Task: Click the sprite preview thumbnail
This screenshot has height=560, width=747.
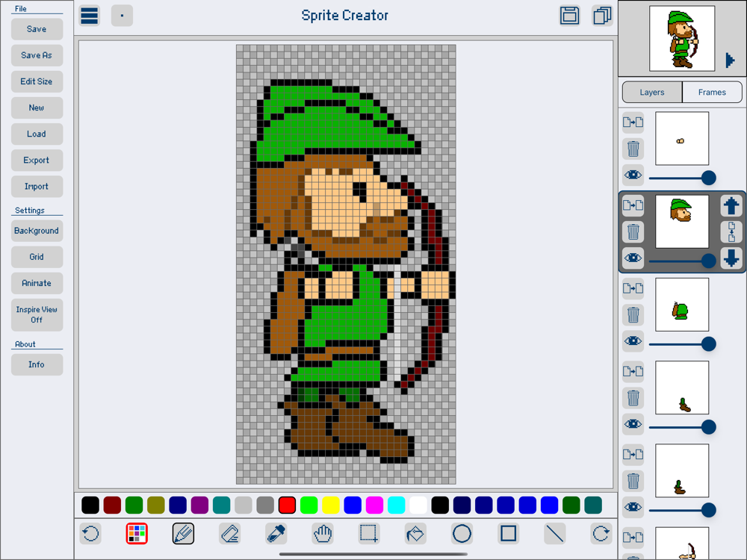Action: coord(682,39)
